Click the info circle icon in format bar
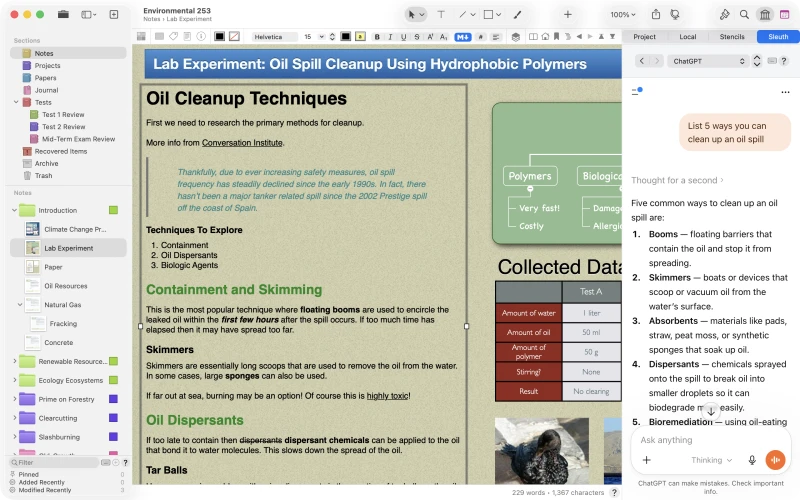Screen dimensions: 800x500 [x=201, y=36]
